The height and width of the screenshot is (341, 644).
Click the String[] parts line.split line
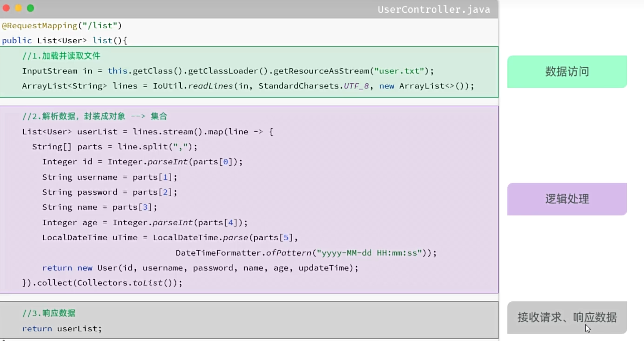tap(115, 147)
